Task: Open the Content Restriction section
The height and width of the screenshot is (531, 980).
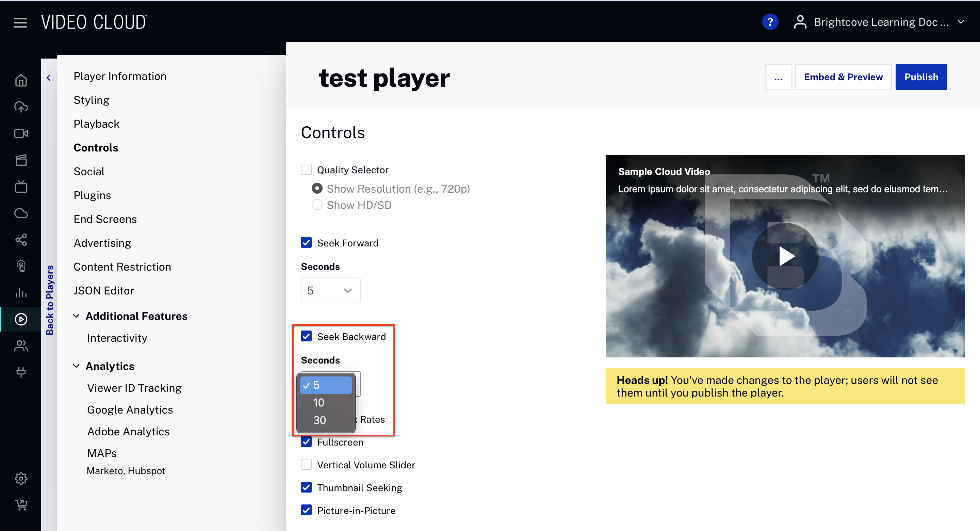Action: (x=122, y=267)
